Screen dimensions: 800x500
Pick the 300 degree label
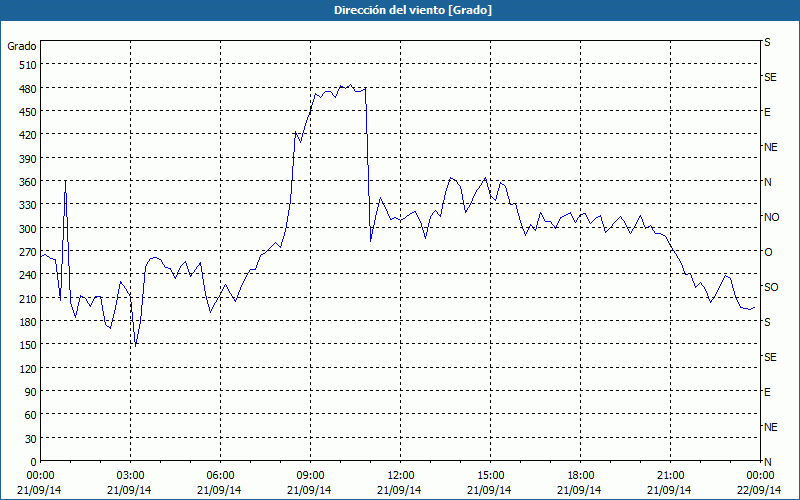coord(28,229)
